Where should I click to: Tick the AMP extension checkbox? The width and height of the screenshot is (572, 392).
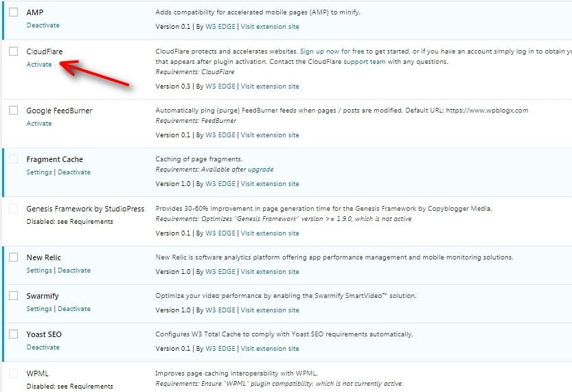coord(14,12)
